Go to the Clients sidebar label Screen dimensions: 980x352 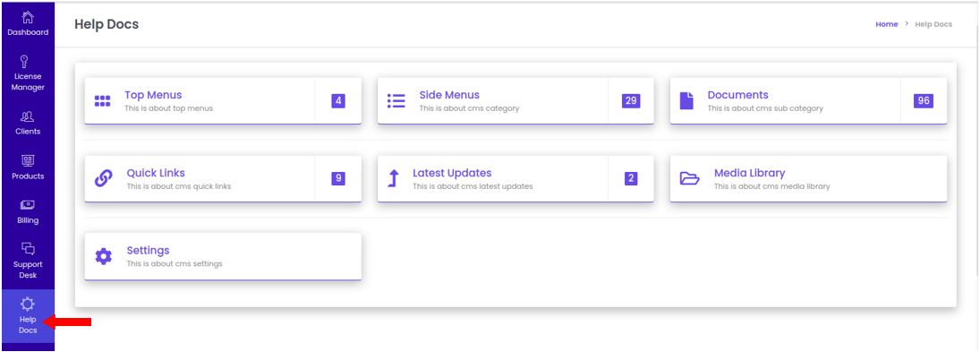pyautogui.click(x=28, y=132)
